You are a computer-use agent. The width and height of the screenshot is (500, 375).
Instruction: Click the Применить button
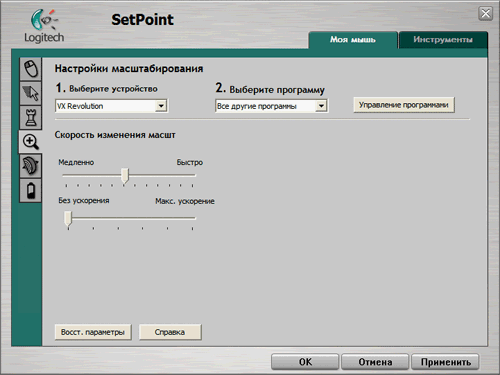pyautogui.click(x=446, y=362)
